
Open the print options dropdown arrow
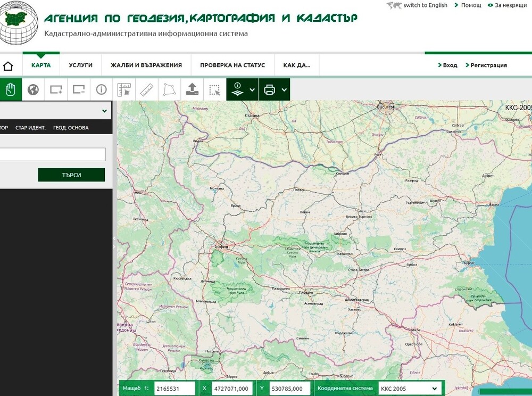click(x=284, y=90)
